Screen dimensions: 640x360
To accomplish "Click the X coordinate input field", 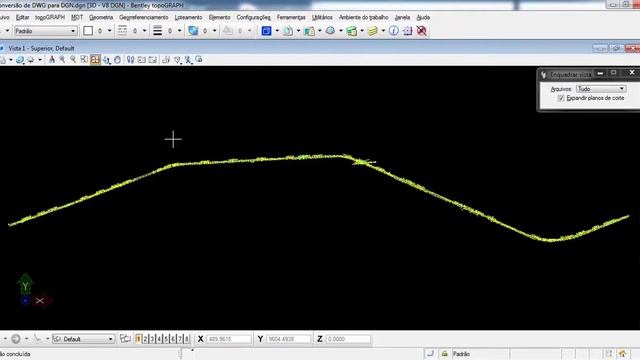I will pyautogui.click(x=229, y=339).
